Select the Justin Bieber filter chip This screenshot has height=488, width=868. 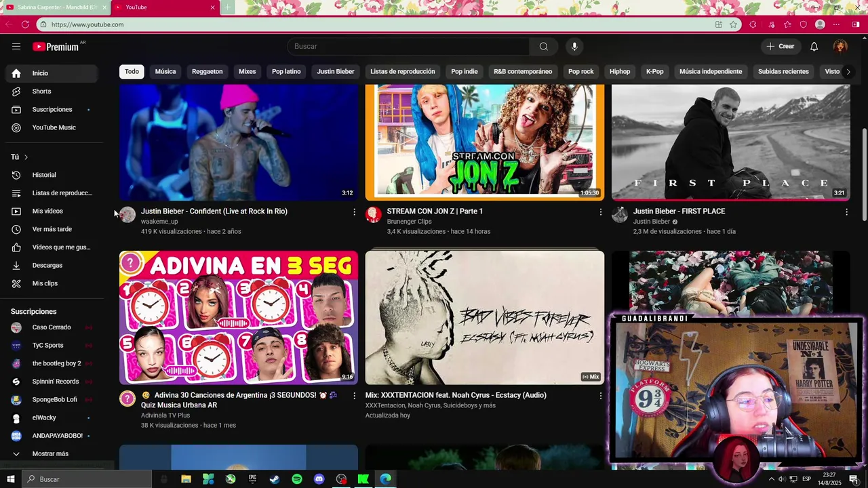[336, 71]
